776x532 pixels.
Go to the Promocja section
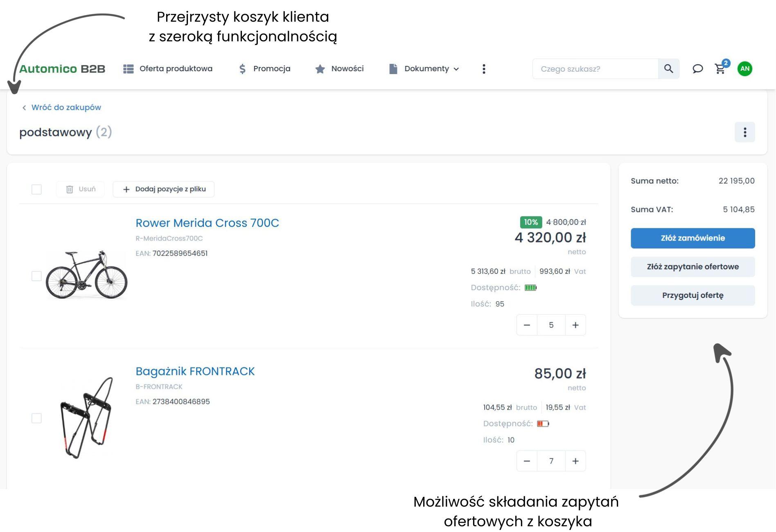tap(264, 69)
